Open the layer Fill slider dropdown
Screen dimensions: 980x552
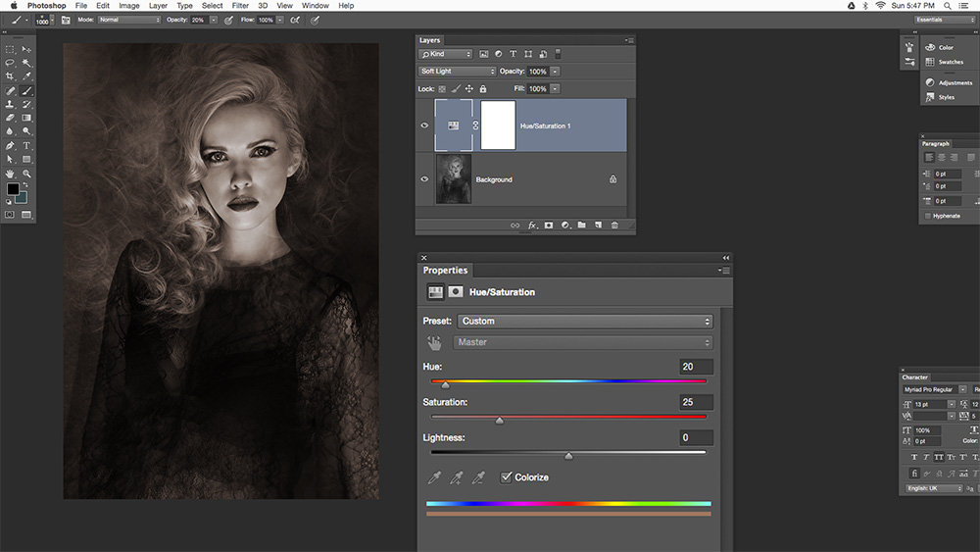coord(555,89)
